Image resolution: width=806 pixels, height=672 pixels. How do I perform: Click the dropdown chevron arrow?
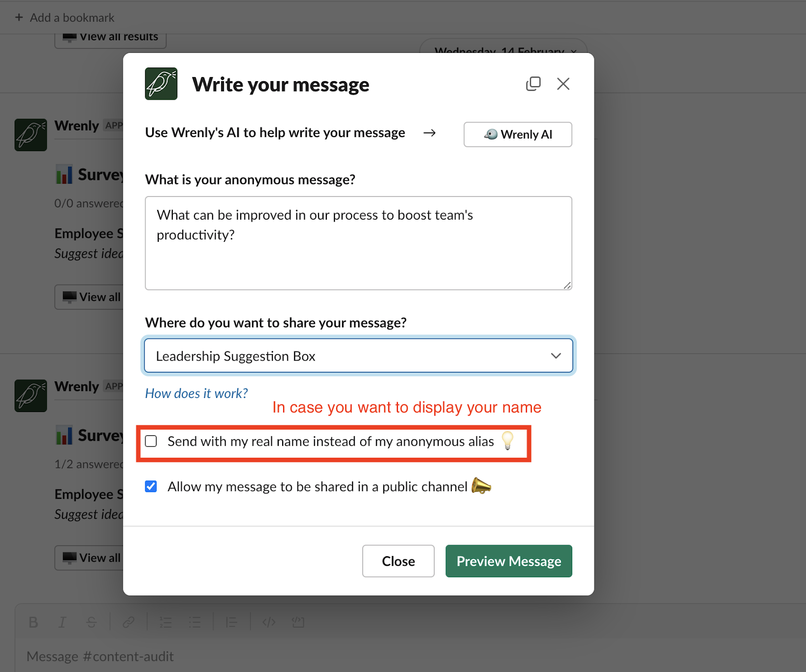[x=556, y=356]
